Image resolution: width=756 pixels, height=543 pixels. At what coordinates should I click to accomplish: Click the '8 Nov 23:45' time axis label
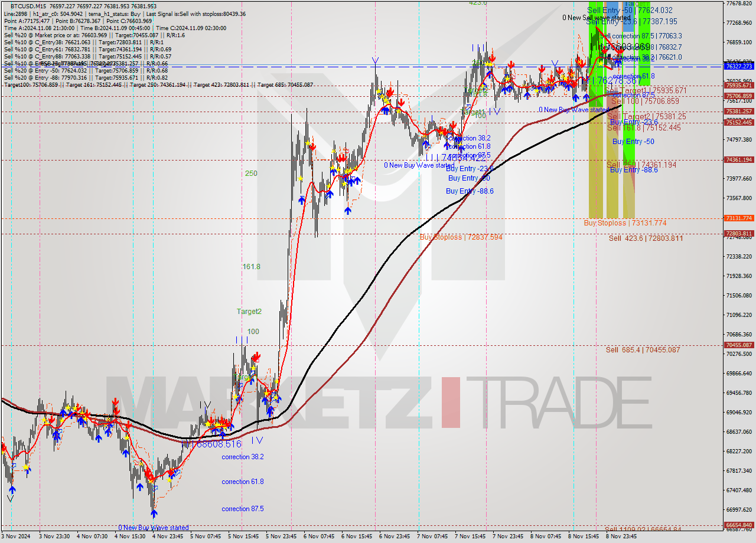(x=622, y=537)
